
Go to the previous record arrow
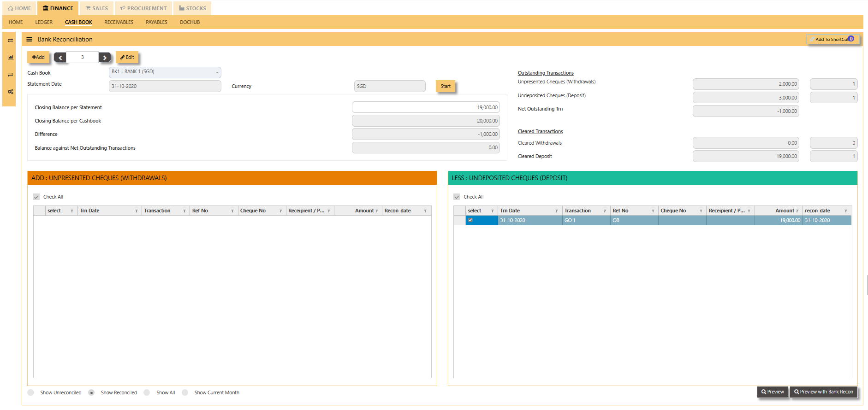click(x=60, y=58)
